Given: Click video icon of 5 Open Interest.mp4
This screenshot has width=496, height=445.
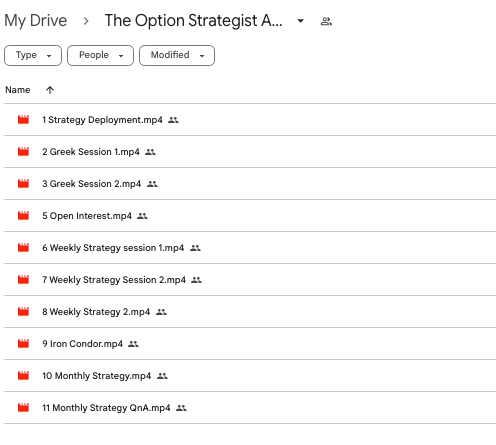Looking at the screenshot, I should pos(23,216).
